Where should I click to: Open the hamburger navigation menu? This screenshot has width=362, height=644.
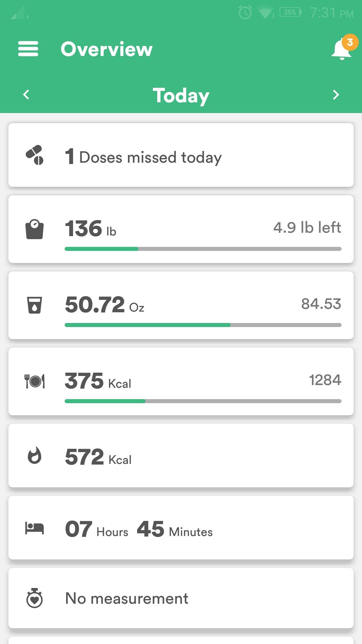click(x=28, y=49)
